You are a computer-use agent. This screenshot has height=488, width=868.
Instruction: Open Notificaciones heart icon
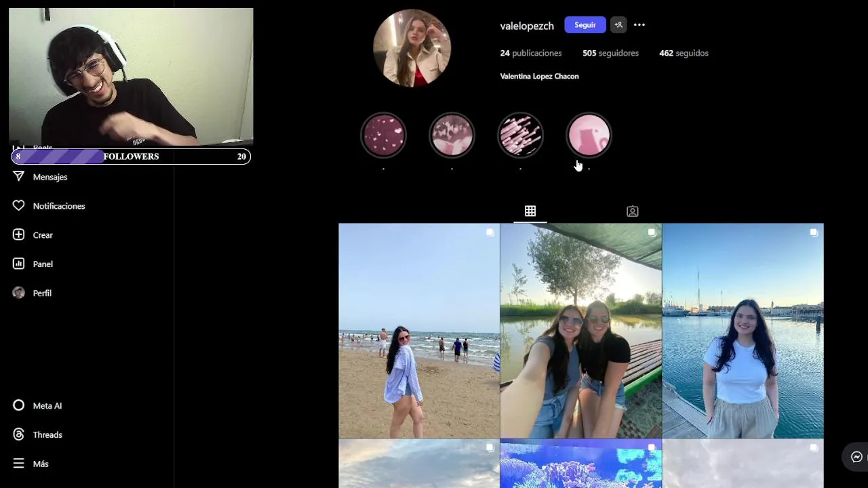point(18,206)
